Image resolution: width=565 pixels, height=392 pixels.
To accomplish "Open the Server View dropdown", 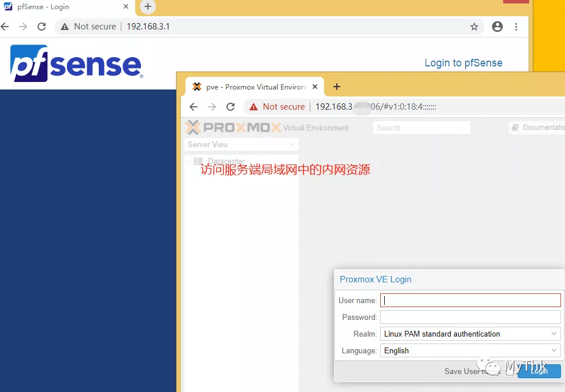I will [x=241, y=144].
